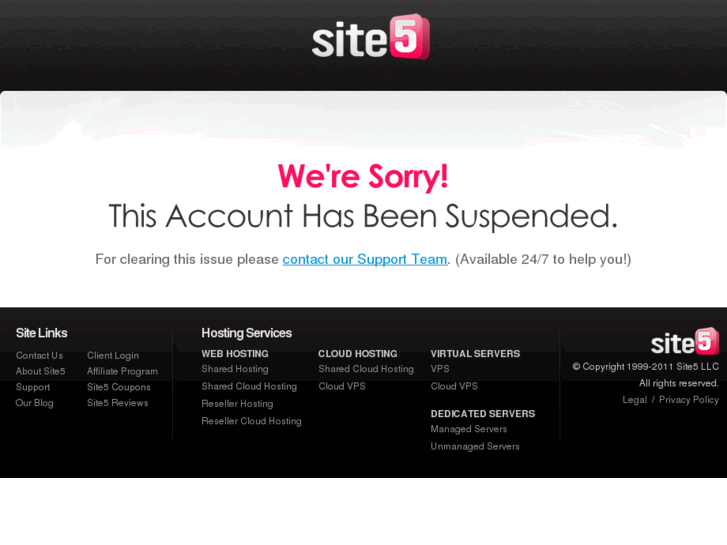This screenshot has height=545, width=727.
Task: Open Unmanaged Servers link
Action: (x=475, y=447)
